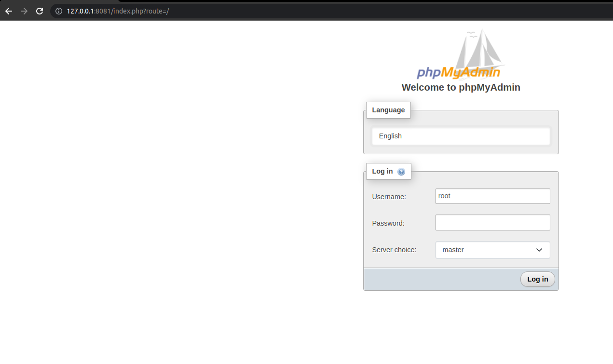Screen dimensions: 613x364
Task: Click the Server choice: label
Action: pos(394,250)
